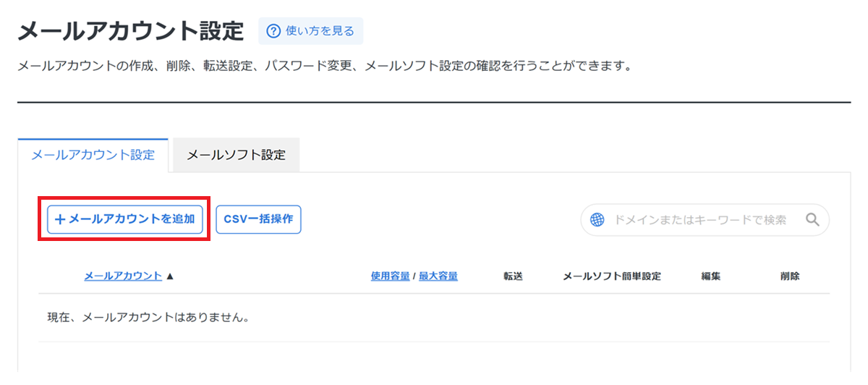Click the メールソフト簡単設定 column header

(x=611, y=276)
